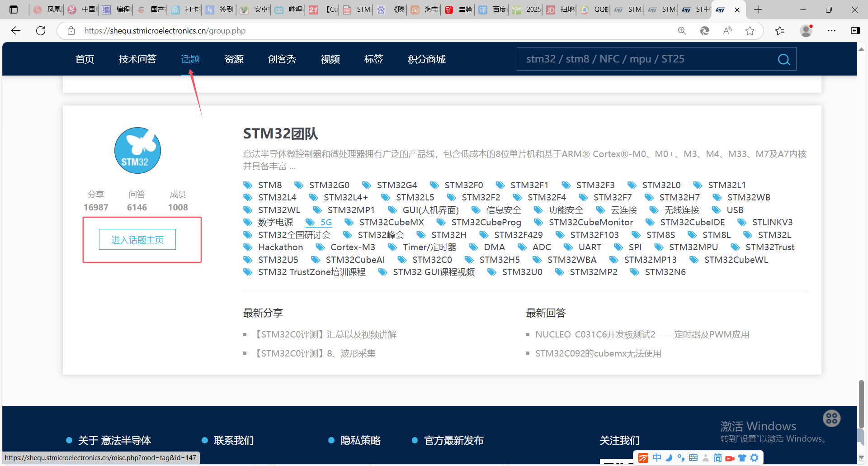
Task: Open the STM32H7 tag link
Action: tap(679, 197)
